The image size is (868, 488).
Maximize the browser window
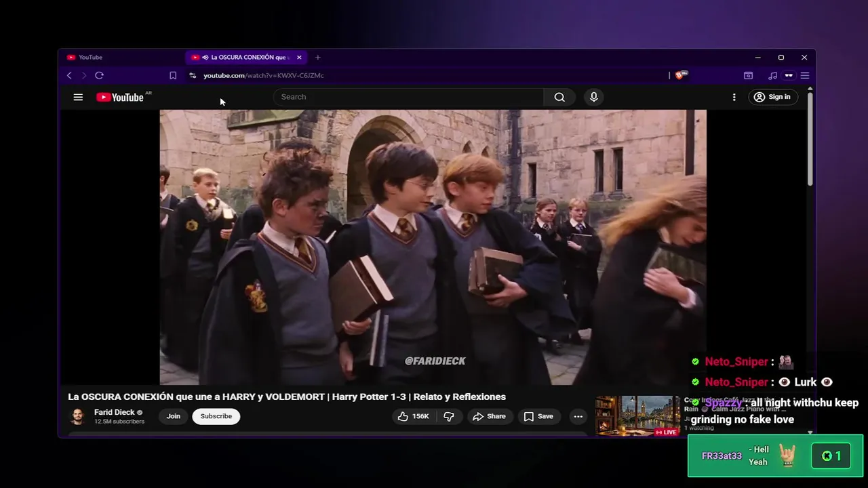(781, 58)
